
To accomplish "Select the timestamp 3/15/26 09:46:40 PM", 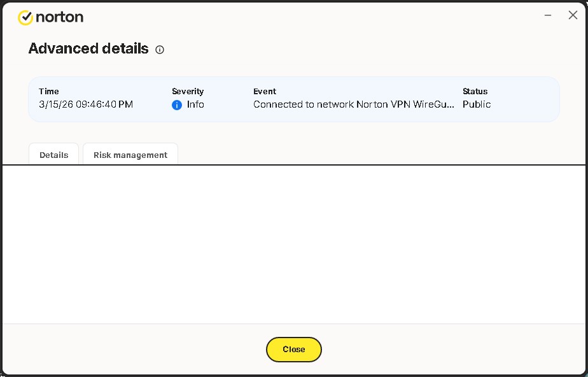I will coord(86,104).
